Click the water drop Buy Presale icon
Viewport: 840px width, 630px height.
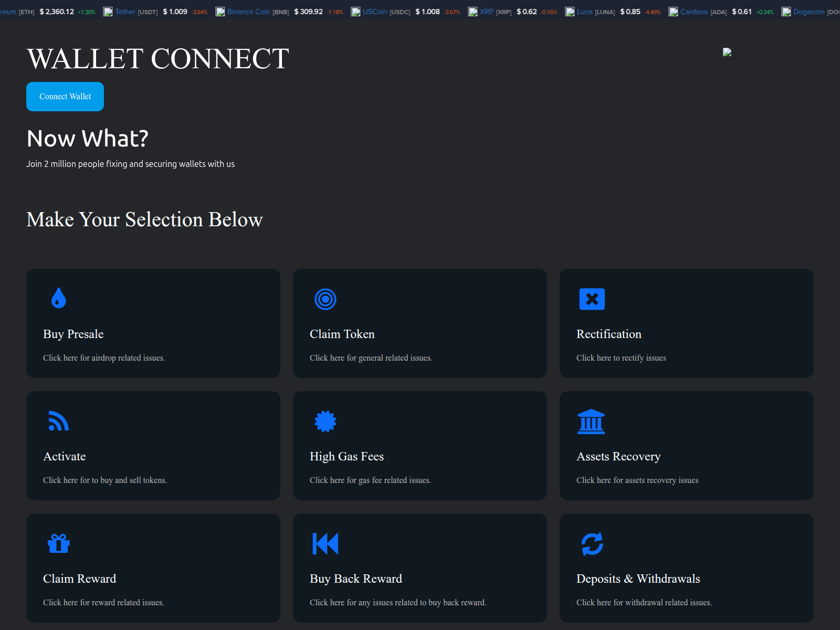point(59,298)
